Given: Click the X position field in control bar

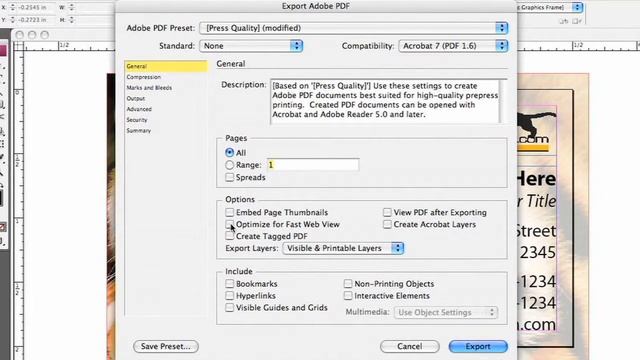Looking at the screenshot, I should (x=34, y=7).
